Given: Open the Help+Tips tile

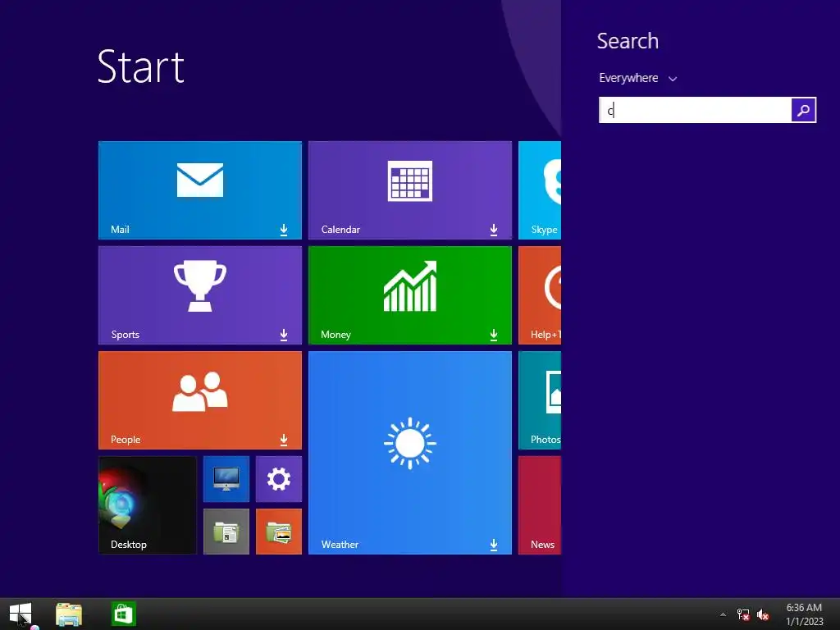Looking at the screenshot, I should [x=540, y=295].
